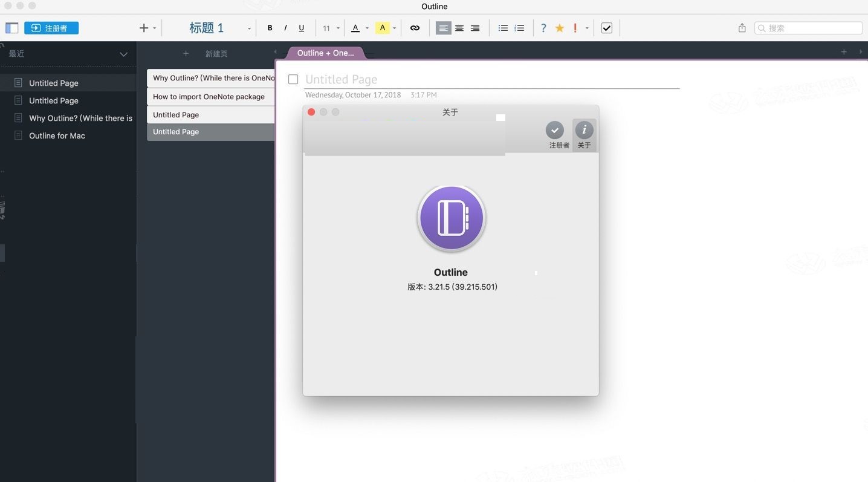
Task: Click the share icon
Action: [x=742, y=28]
